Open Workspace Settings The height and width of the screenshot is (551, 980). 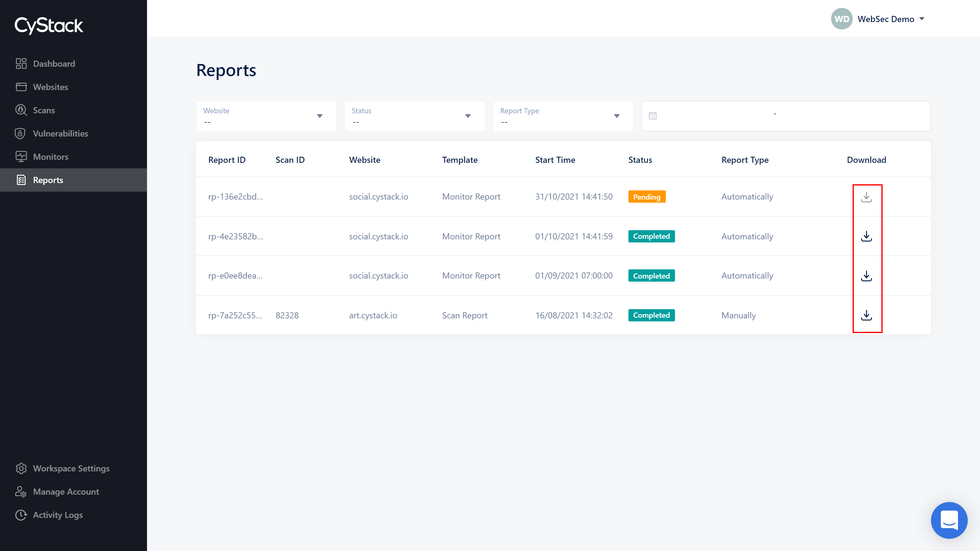(73, 468)
